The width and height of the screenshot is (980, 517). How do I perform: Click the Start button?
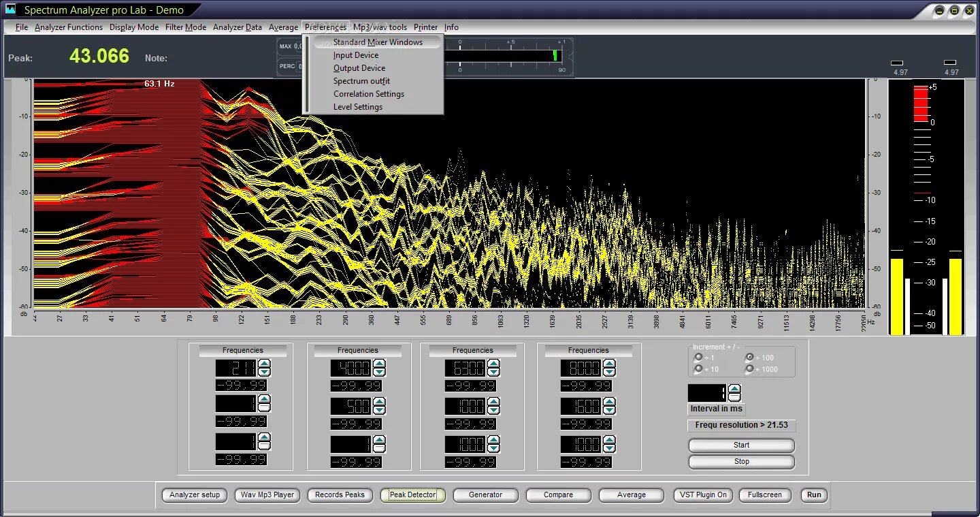(x=741, y=445)
